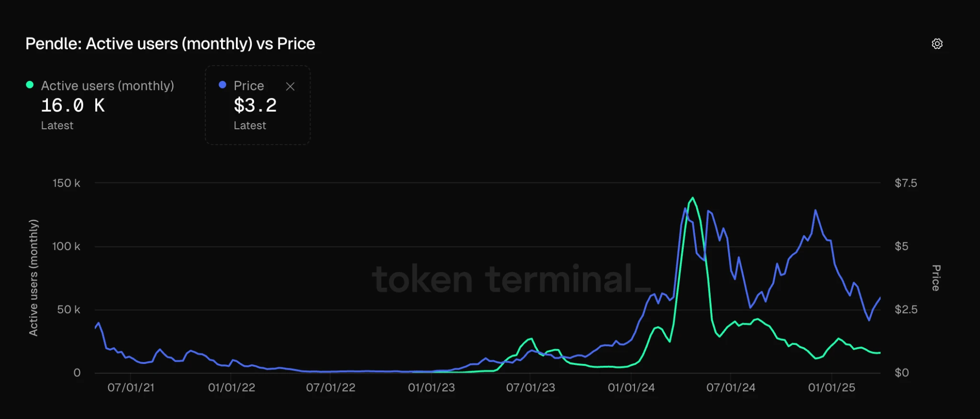Toggle the Price legend label

[249, 86]
